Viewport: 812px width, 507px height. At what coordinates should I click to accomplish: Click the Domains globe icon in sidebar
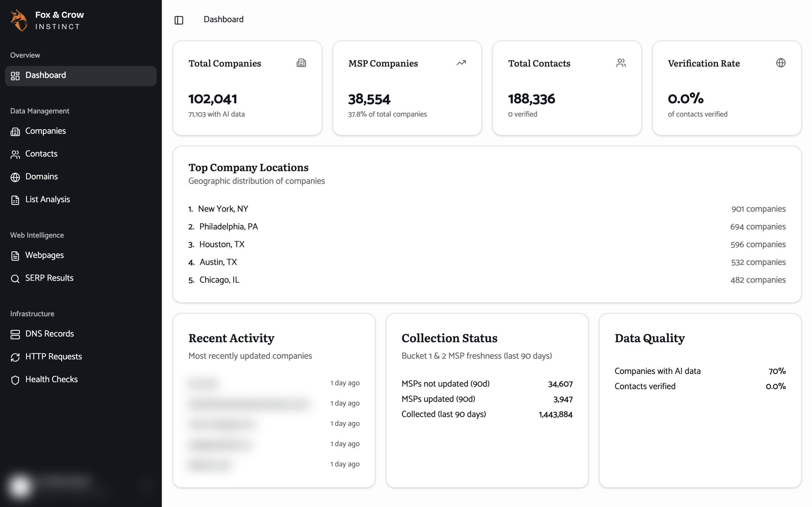[x=15, y=177]
